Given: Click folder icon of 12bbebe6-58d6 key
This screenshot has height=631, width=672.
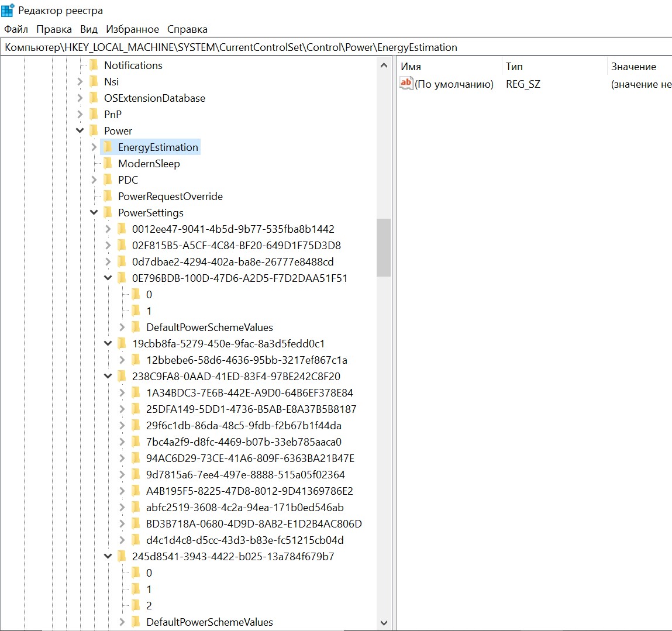Looking at the screenshot, I should pos(136,360).
